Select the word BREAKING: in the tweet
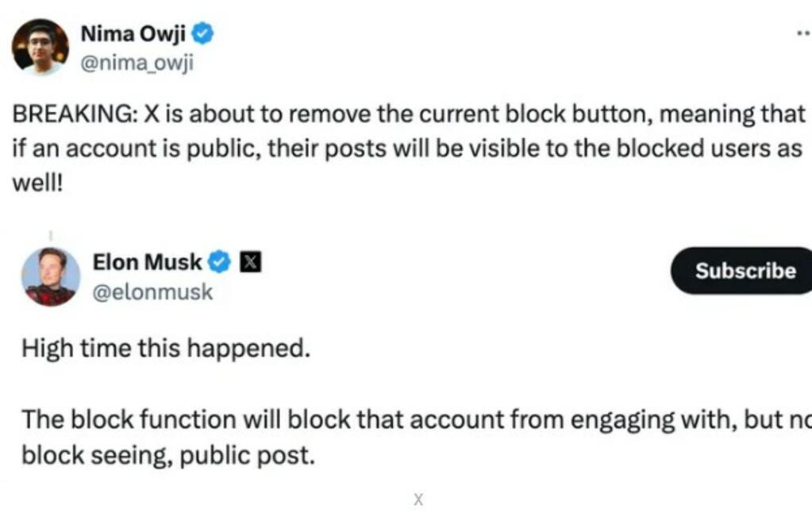This screenshot has width=812, height=517. point(75,114)
